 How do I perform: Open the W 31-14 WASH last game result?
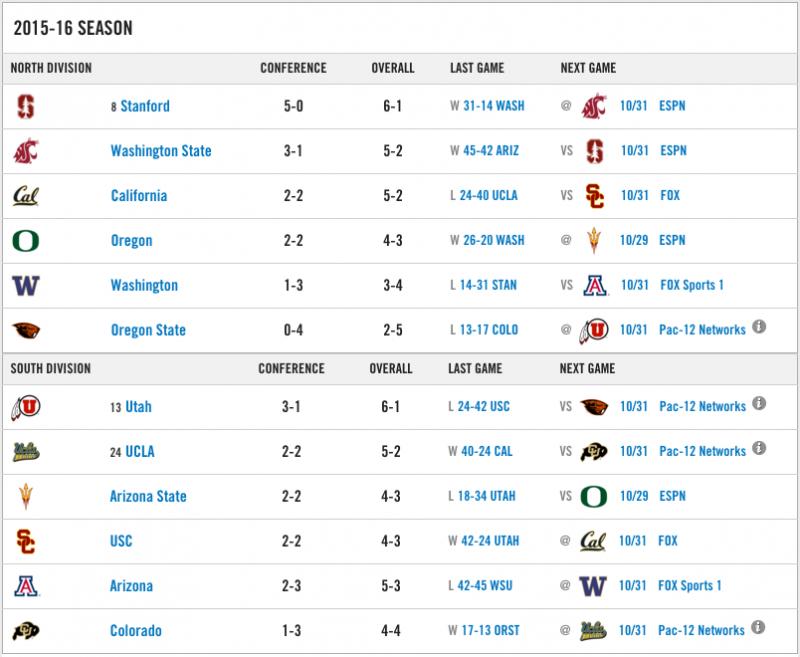click(487, 106)
